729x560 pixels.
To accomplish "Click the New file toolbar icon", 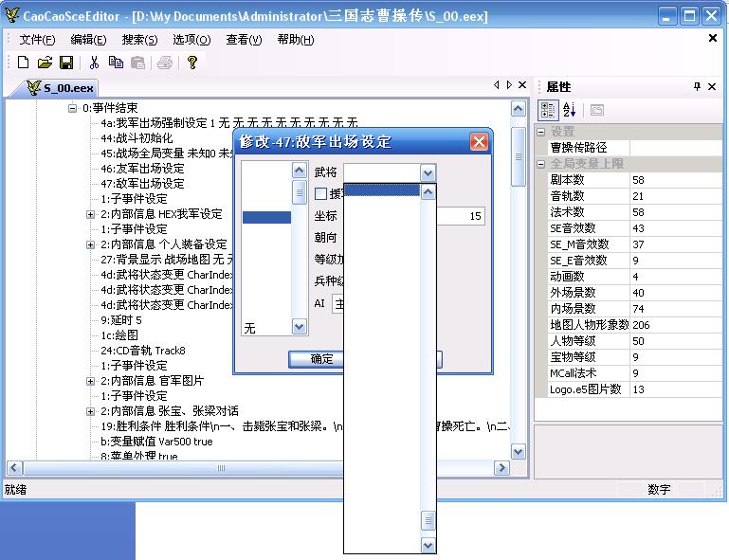I will click(x=23, y=63).
